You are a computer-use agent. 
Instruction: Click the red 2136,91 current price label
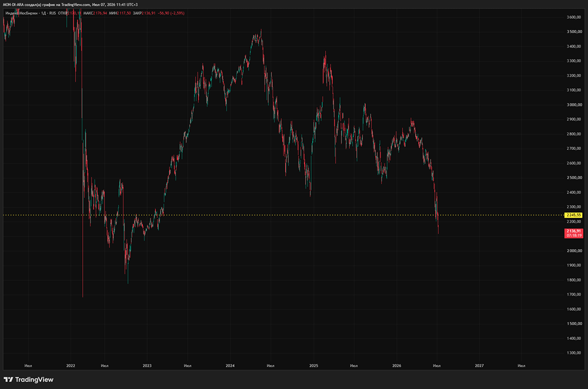click(x=574, y=233)
